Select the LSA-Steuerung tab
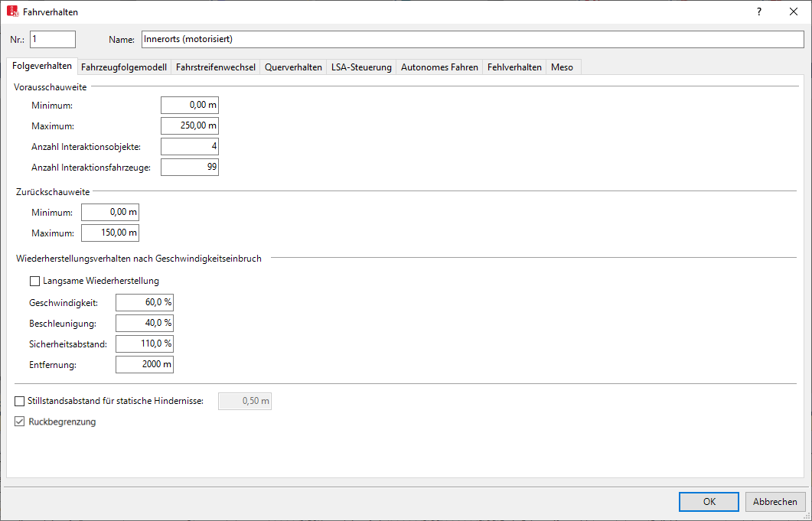This screenshot has height=521, width=812. (x=361, y=67)
